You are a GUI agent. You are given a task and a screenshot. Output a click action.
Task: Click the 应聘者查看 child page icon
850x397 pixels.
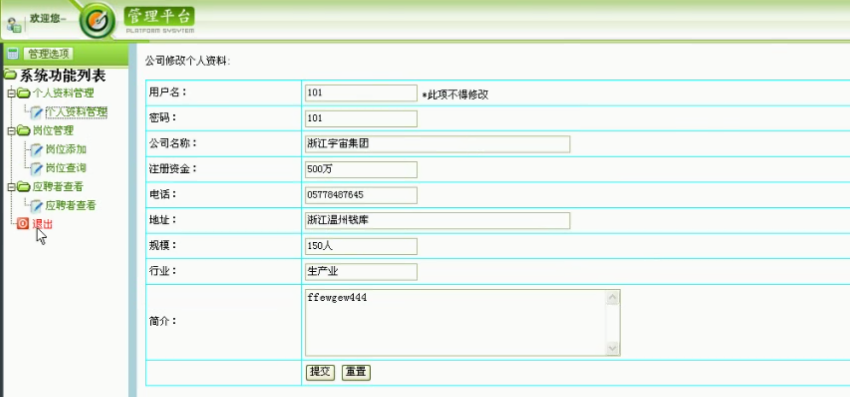(x=36, y=206)
